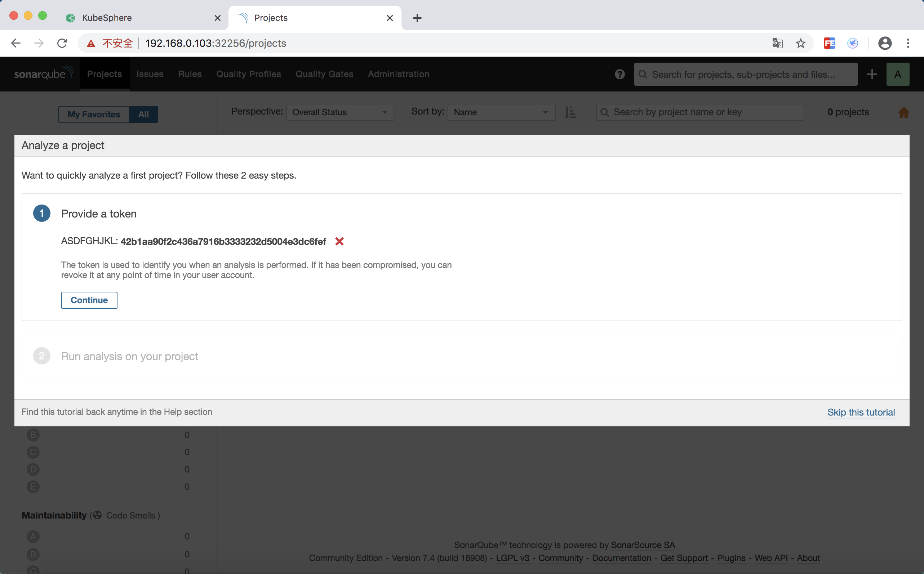Open the Perspective Overall Status dropdown
Image resolution: width=924 pixels, height=574 pixels.
(x=340, y=112)
